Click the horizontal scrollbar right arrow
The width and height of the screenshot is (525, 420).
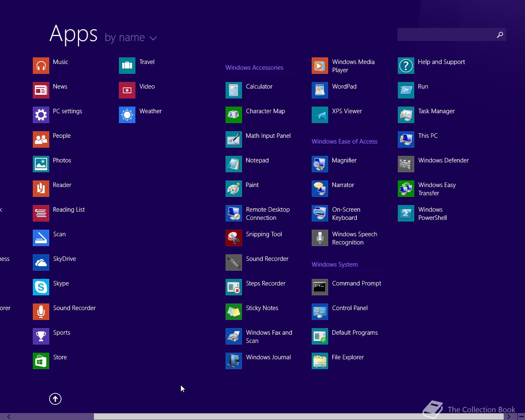509,417
